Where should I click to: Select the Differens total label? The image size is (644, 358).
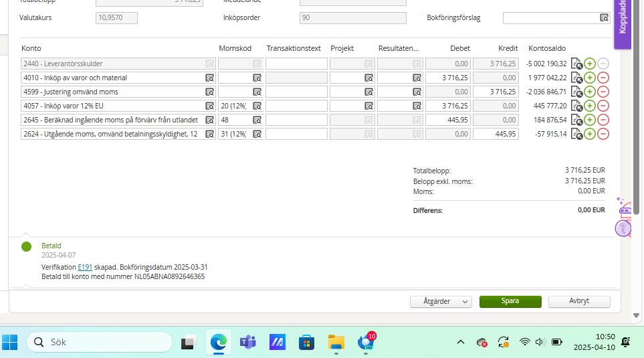pyautogui.click(x=427, y=210)
